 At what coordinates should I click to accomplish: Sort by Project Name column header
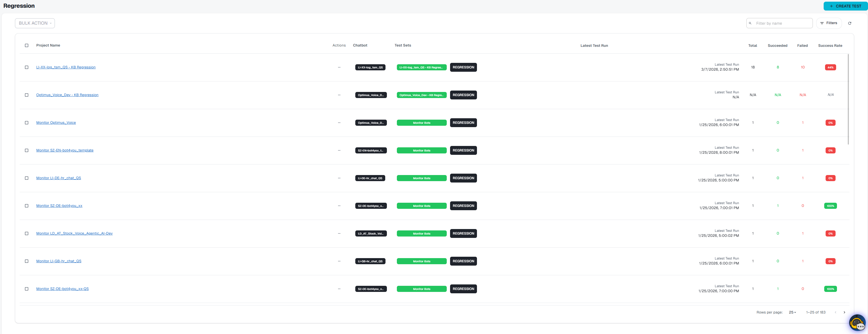(x=48, y=45)
